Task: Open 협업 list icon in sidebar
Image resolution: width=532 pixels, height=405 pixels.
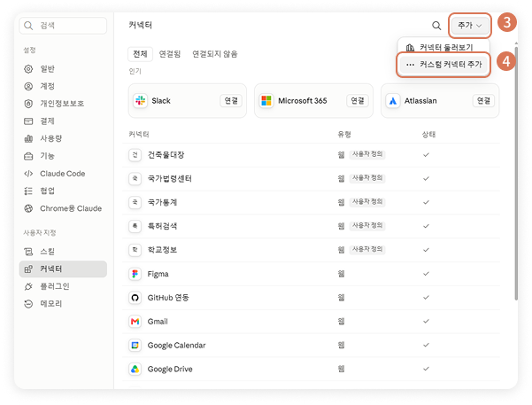Action: click(x=28, y=191)
